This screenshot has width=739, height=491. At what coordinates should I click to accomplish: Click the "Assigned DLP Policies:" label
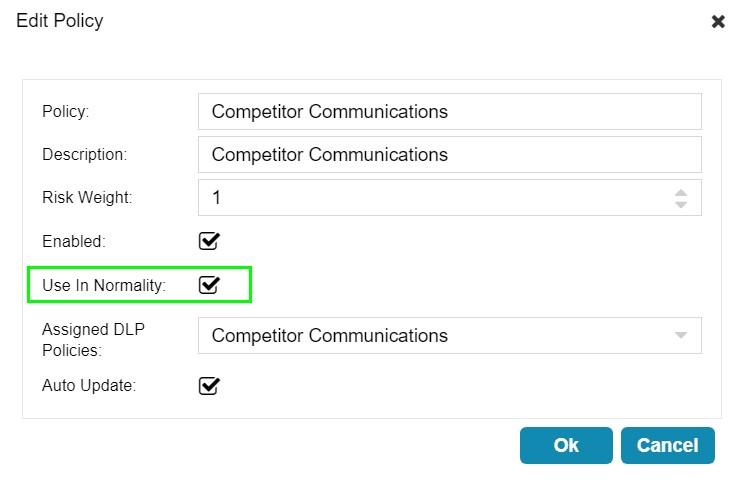93,339
